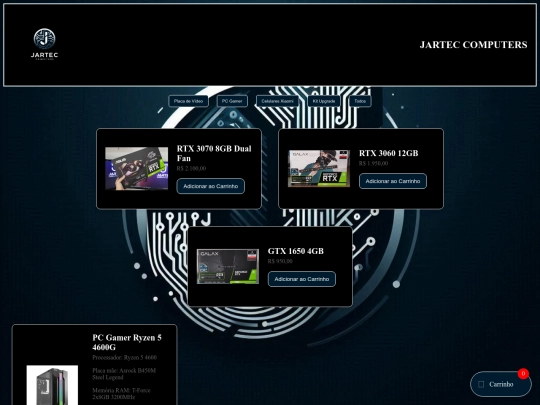Add RTX 3060 12GB to cart
The image size is (540, 405).
393,181
